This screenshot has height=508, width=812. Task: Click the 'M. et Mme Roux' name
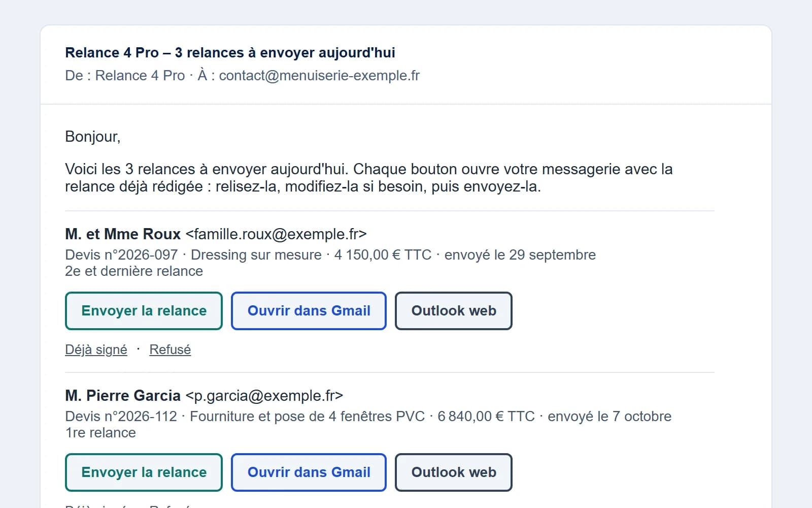(x=123, y=234)
